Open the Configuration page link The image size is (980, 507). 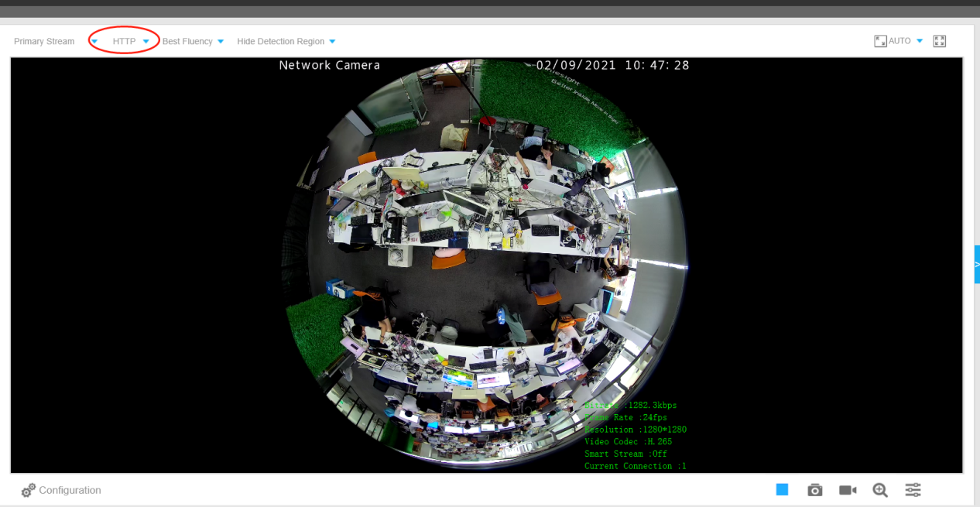[x=70, y=490]
